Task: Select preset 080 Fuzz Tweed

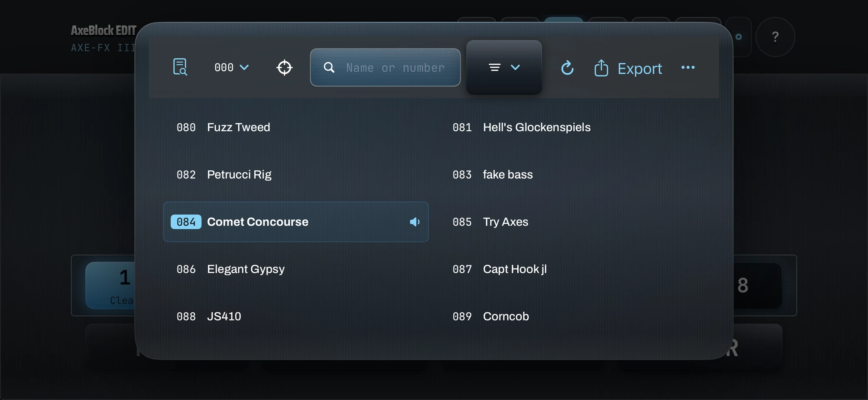Action: pyautogui.click(x=296, y=127)
